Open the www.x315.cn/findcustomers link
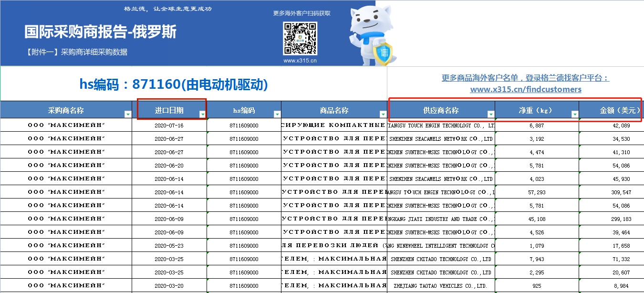Image resolution: width=644 pixels, height=293 pixels. click(526, 89)
